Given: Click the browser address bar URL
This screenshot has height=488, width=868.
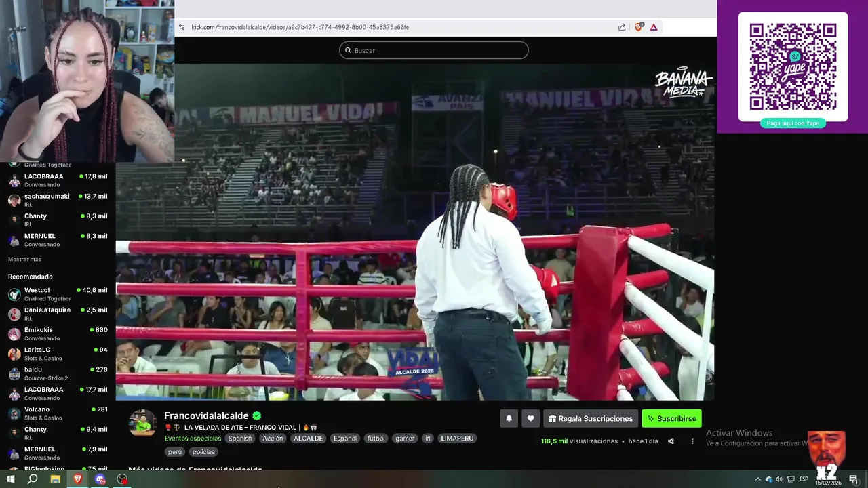Looking at the screenshot, I should (x=300, y=27).
